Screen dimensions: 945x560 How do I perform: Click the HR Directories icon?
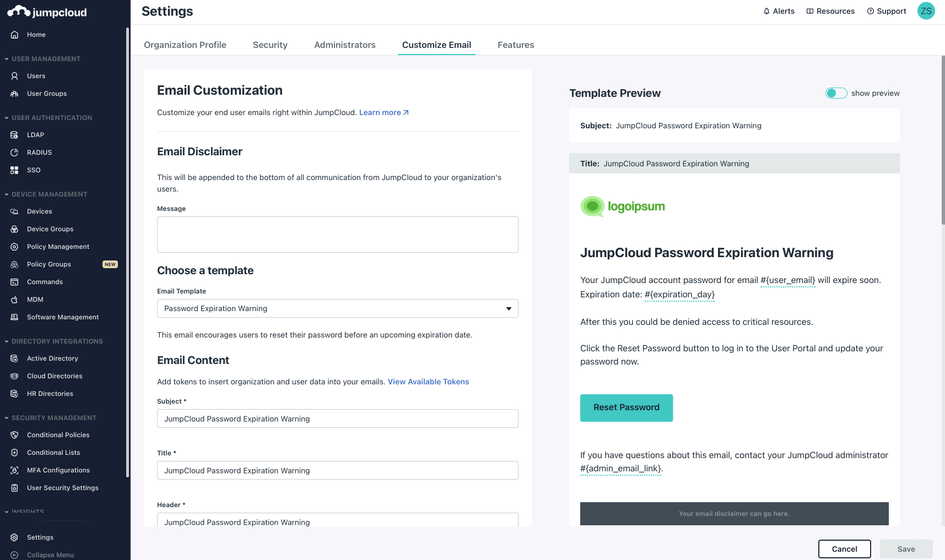coord(14,394)
